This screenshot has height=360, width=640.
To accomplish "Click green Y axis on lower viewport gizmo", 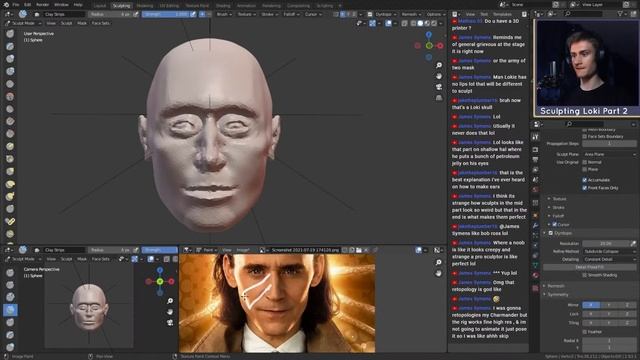I will pos(160,281).
